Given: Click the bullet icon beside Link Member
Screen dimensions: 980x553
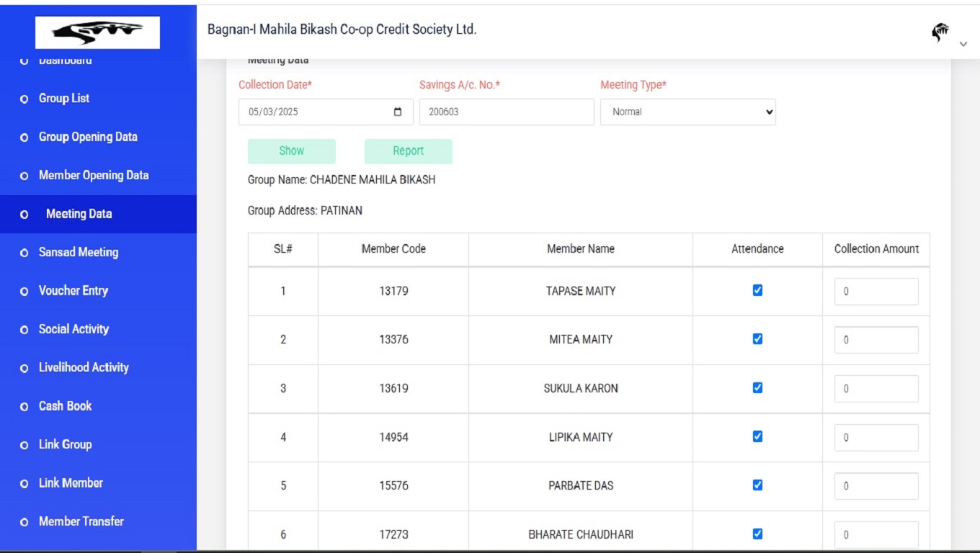Looking at the screenshot, I should click(24, 484).
